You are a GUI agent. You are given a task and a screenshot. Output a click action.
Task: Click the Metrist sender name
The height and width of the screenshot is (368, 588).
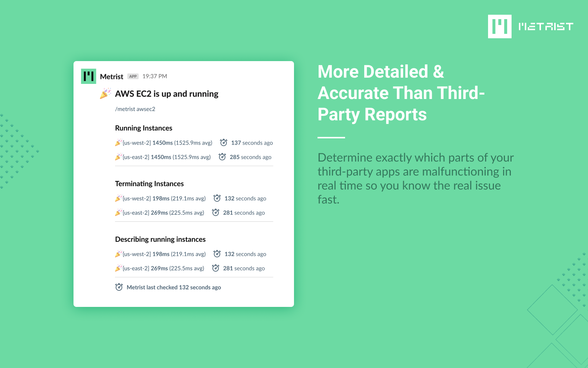pos(112,77)
